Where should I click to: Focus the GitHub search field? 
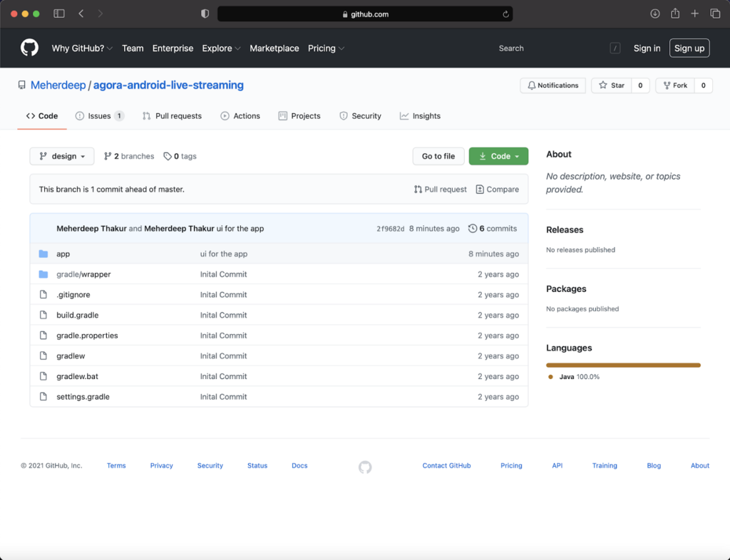[x=559, y=48]
